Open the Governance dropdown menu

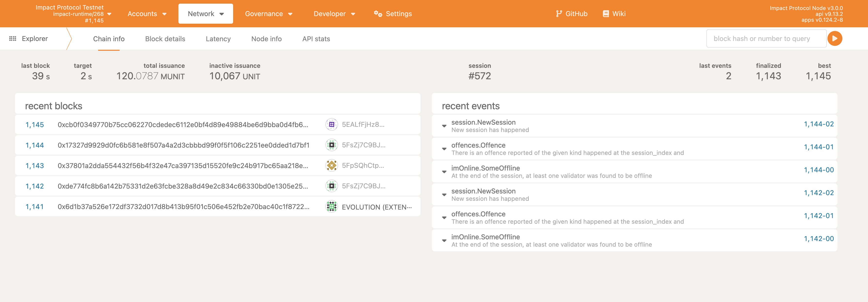click(x=269, y=14)
